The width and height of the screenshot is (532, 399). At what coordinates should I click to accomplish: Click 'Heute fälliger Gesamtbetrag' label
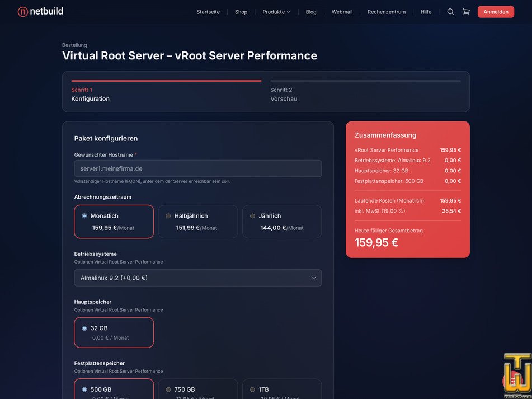click(x=388, y=231)
